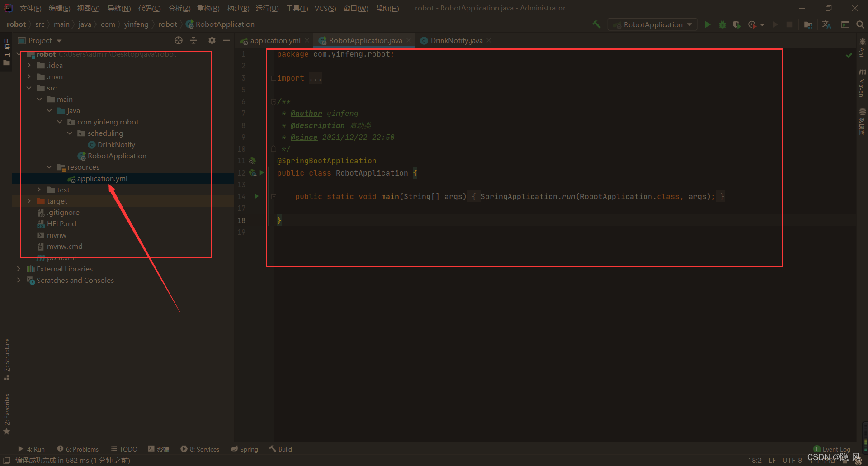The width and height of the screenshot is (868, 466).
Task: Toggle the Maven side tool window
Action: click(x=862, y=83)
